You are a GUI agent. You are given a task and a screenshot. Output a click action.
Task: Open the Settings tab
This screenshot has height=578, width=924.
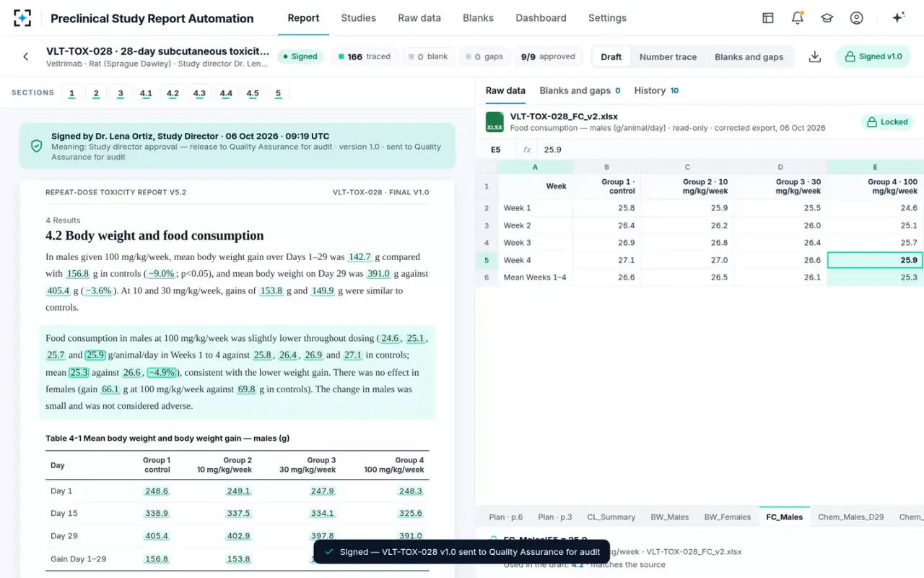[x=607, y=18]
